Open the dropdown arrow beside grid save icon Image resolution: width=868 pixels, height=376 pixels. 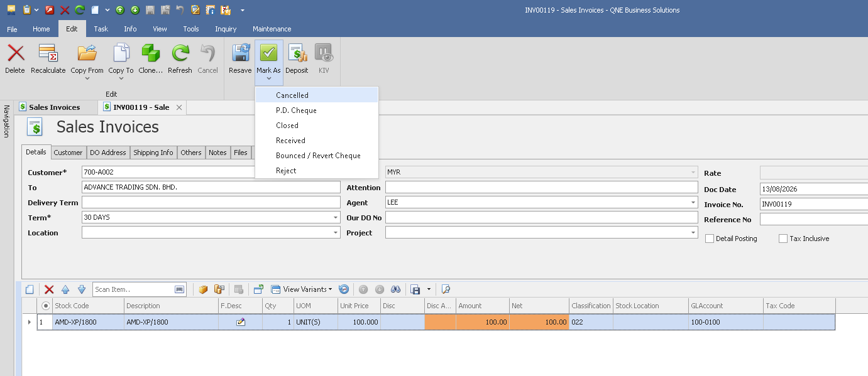429,289
